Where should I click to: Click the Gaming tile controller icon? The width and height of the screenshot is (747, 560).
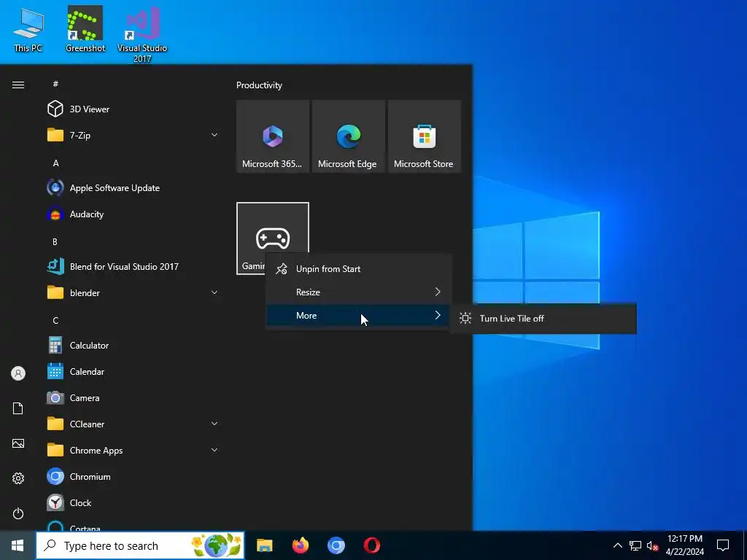coord(273,238)
